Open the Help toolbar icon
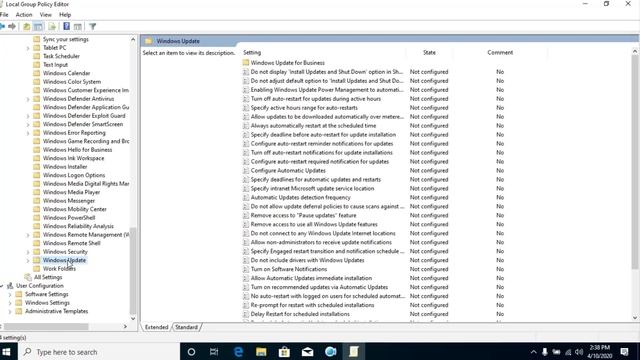This screenshot has height=360, width=640. [x=66, y=27]
